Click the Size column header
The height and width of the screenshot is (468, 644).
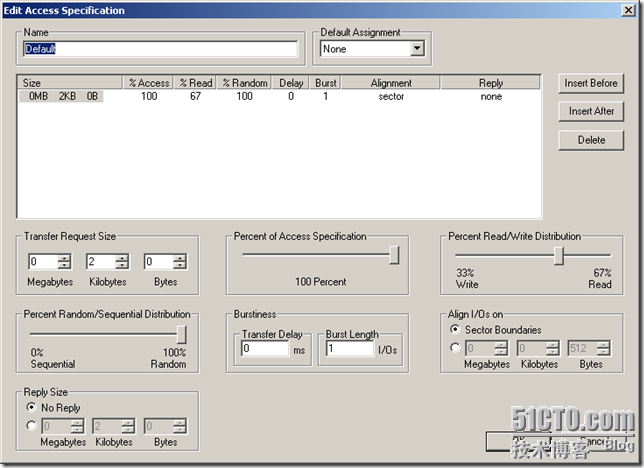pyautogui.click(x=71, y=83)
